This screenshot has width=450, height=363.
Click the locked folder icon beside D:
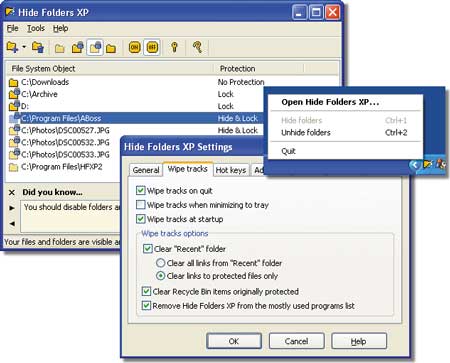click(x=14, y=106)
